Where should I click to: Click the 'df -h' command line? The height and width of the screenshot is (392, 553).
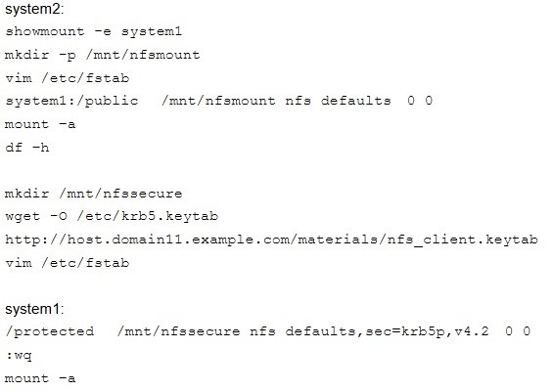point(27,148)
